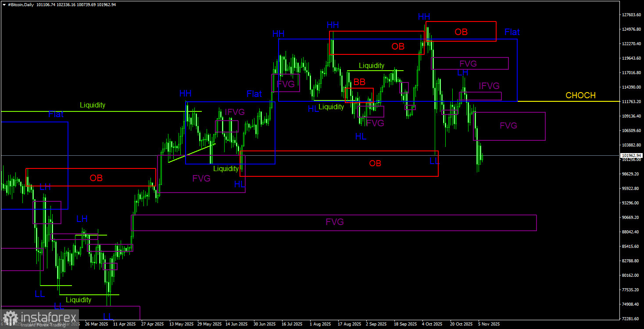The height and width of the screenshot is (329, 644).
Task: Click the price axis value 74908.40
Action: [x=631, y=304]
